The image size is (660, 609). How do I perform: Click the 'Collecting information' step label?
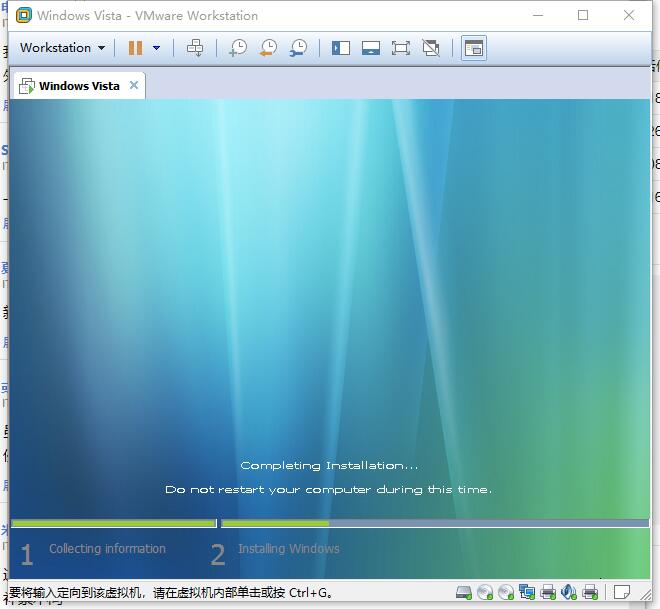(107, 549)
